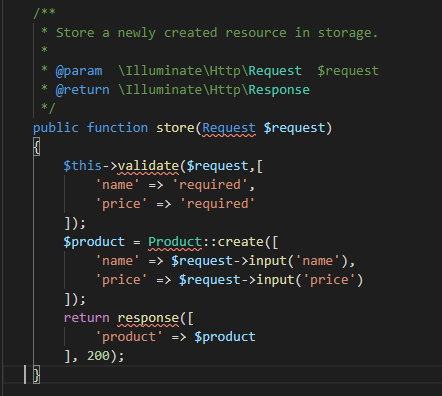Click the closing brace of store function

[37, 375]
